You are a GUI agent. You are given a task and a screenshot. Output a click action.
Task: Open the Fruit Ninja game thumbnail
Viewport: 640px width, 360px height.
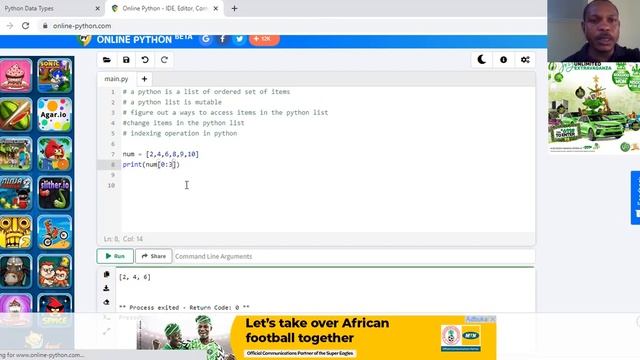tap(16, 114)
